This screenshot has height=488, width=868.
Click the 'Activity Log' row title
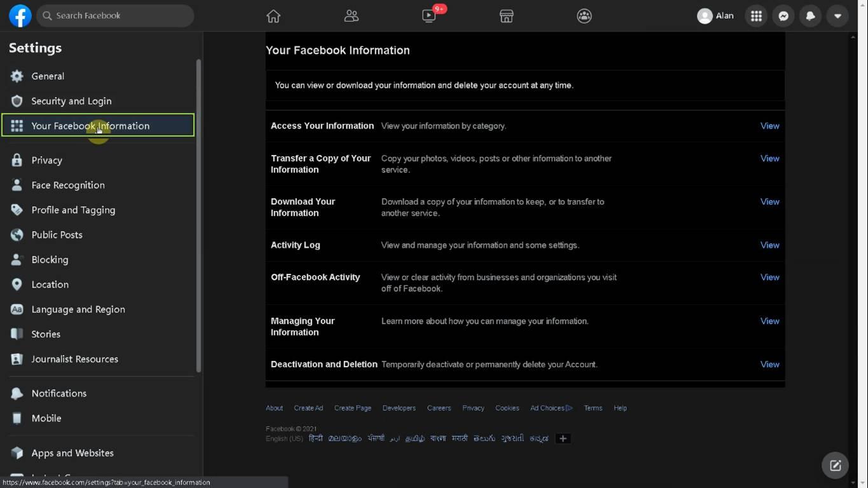tap(296, 245)
